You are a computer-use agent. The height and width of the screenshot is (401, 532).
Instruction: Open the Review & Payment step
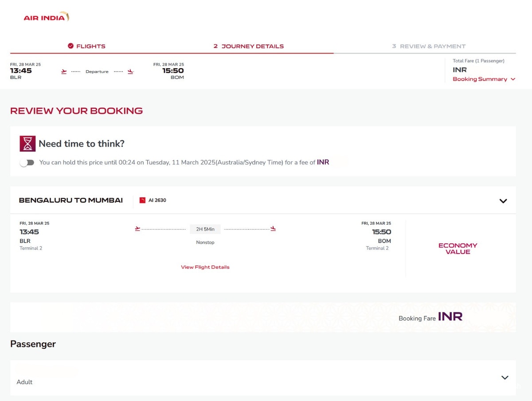pyautogui.click(x=429, y=46)
